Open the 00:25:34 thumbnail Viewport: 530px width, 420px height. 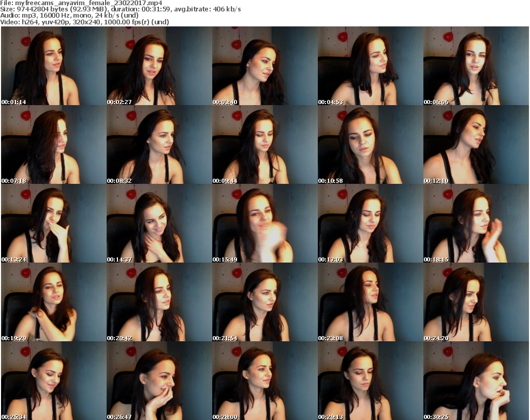pos(54,381)
